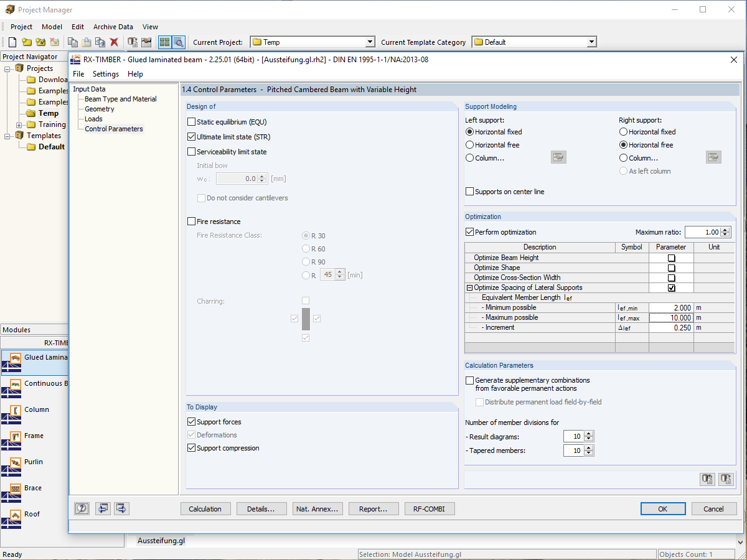The image size is (747, 560).
Task: Open the Archive Data menu
Action: tap(113, 27)
